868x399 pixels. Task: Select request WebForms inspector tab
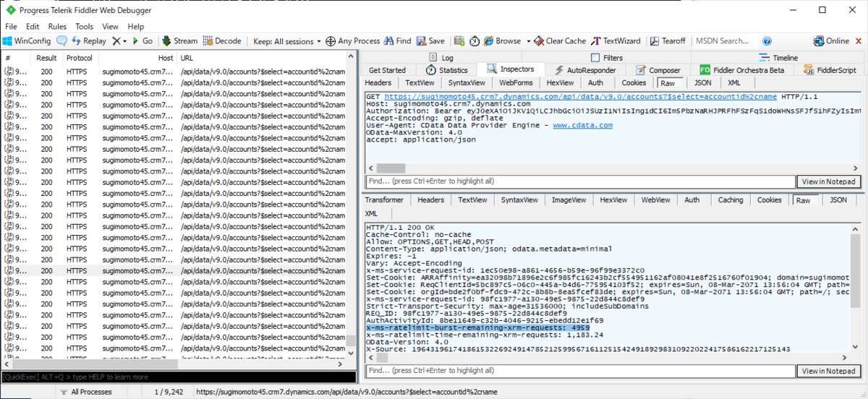pos(516,83)
